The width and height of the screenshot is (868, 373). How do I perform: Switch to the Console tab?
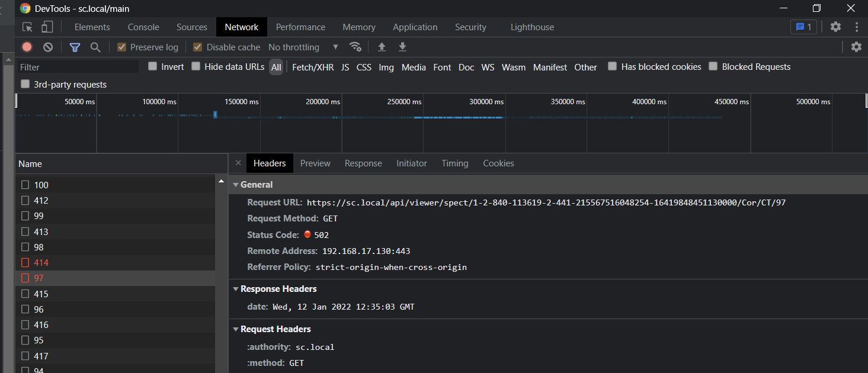(143, 27)
